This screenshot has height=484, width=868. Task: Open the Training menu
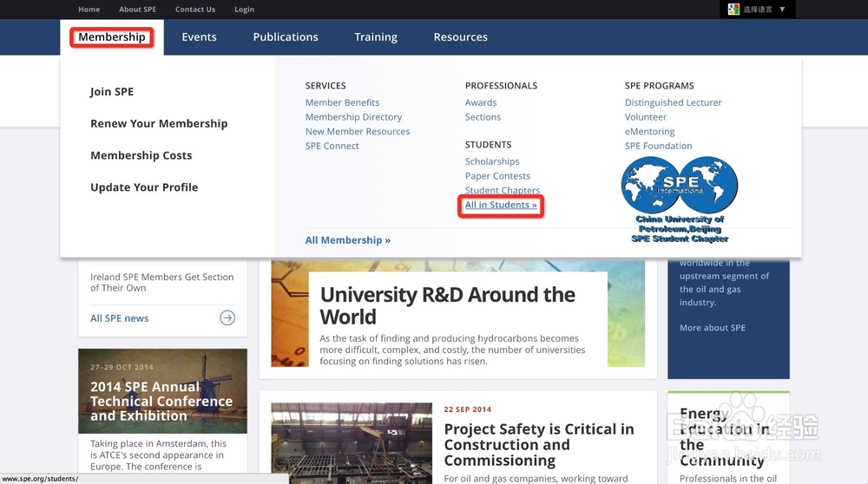(376, 37)
